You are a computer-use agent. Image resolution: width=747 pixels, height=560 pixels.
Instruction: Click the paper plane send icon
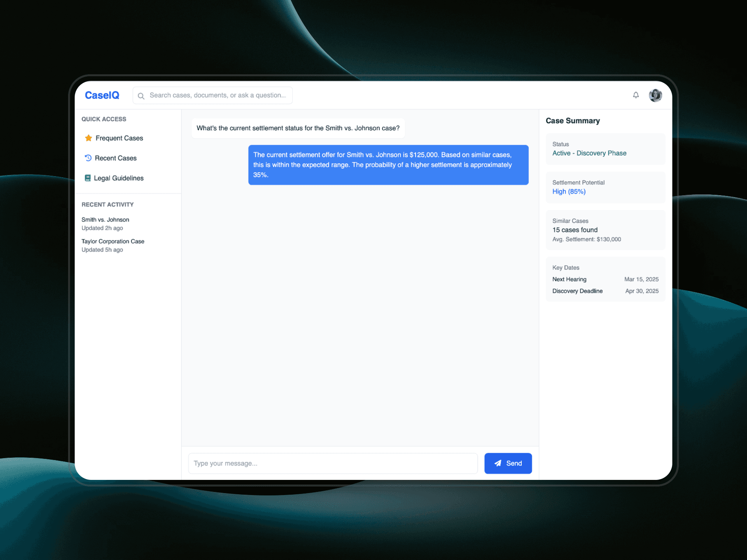click(x=498, y=463)
